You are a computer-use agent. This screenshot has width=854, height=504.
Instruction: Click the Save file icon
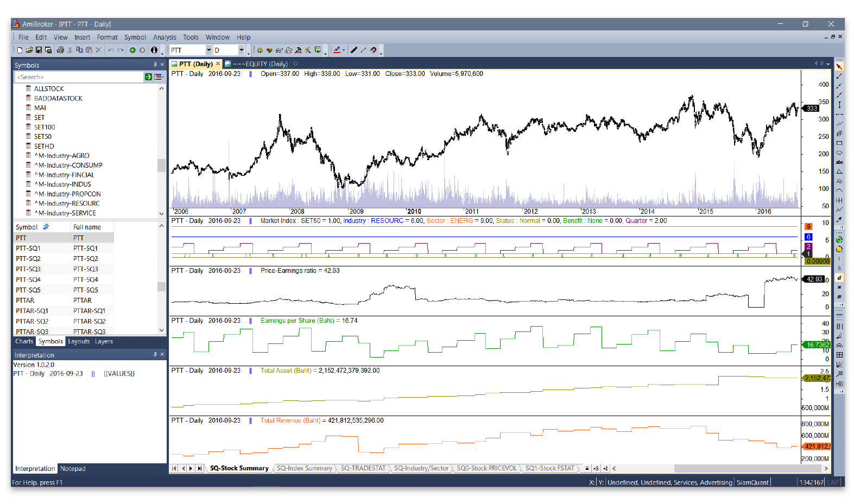pyautogui.click(x=39, y=50)
